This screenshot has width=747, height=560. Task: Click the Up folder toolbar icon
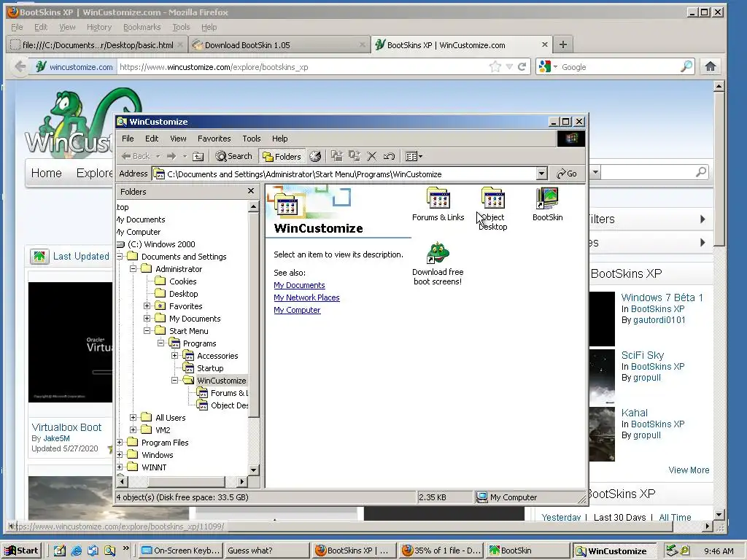198,156
